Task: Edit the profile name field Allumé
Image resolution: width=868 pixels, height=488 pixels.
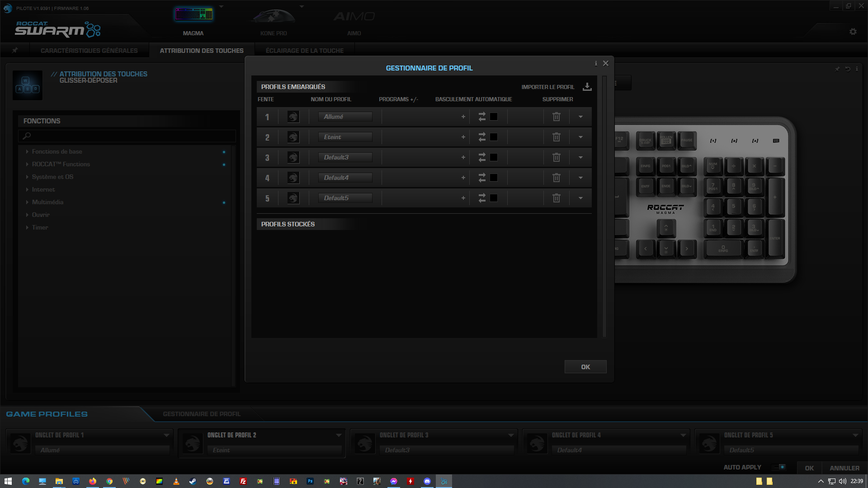Action: pyautogui.click(x=345, y=117)
